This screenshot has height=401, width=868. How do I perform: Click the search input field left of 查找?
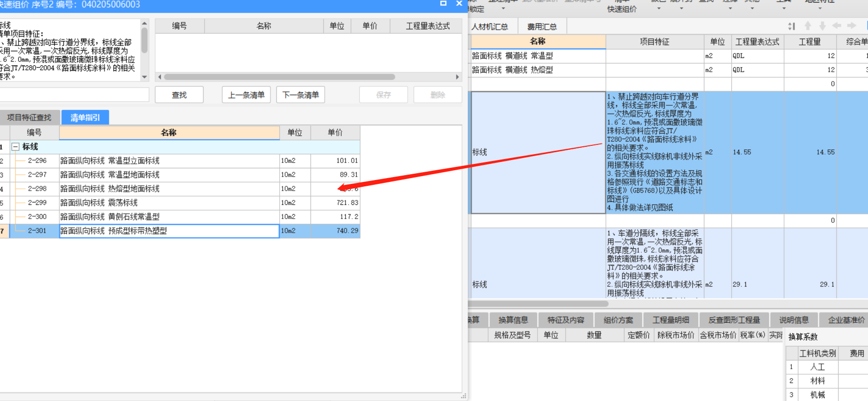(74, 95)
